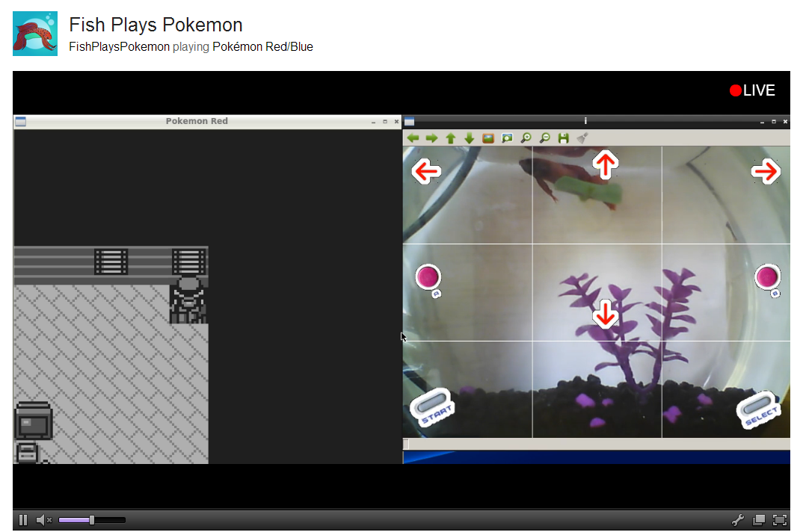Pause the live stream
Screen dimensions: 803x532
[x=23, y=520]
